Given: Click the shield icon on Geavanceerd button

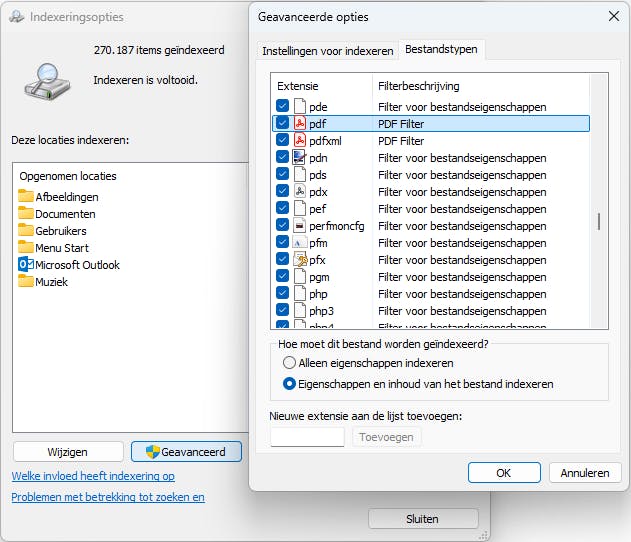Looking at the screenshot, I should [153, 452].
